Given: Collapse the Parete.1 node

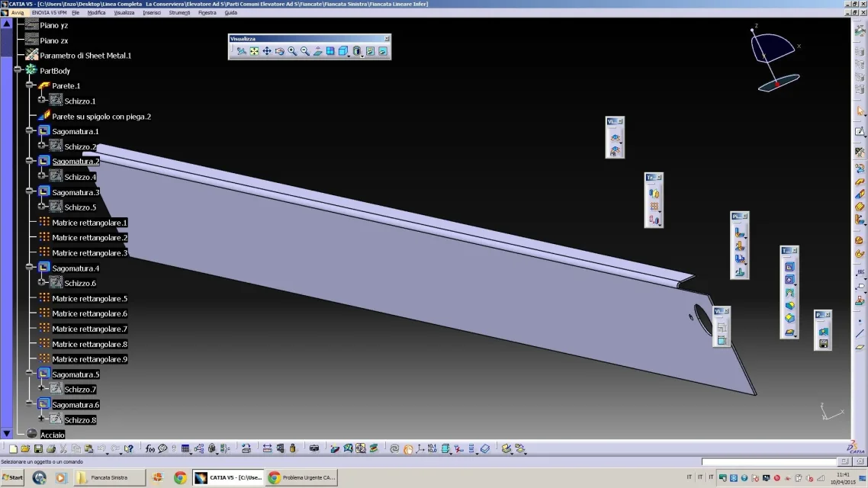Looking at the screenshot, I should click(x=30, y=85).
